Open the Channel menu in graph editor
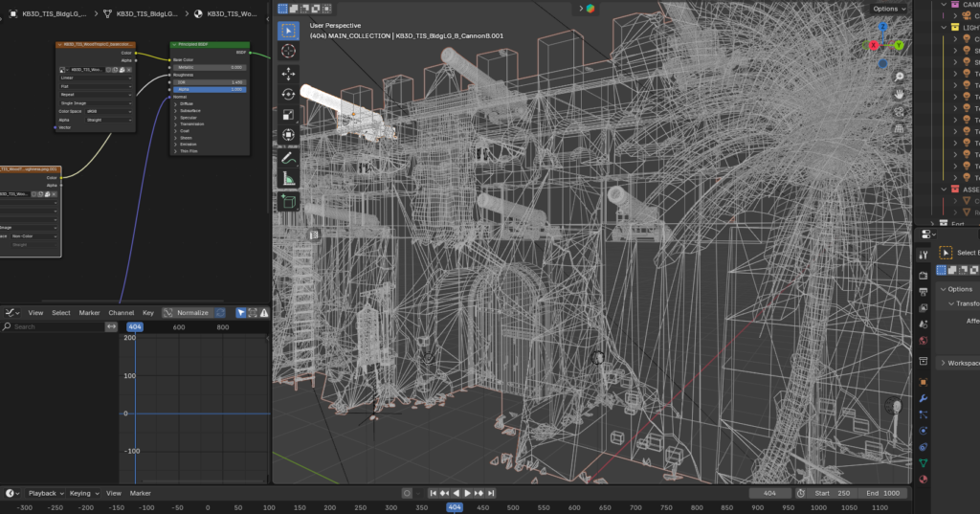Screen dimensions: 980x514 [122, 312]
